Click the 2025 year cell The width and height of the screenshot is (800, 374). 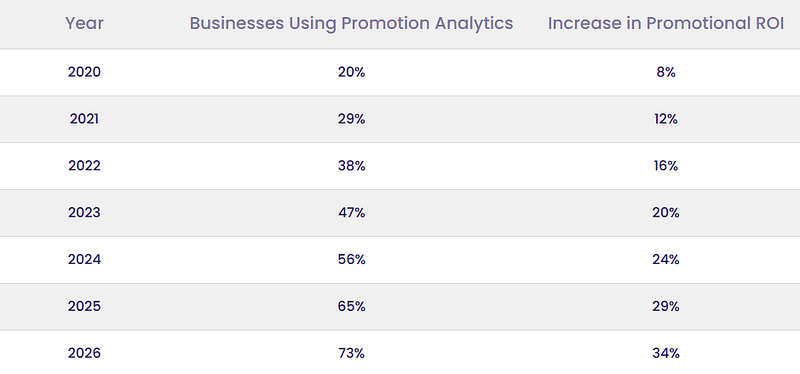click(x=84, y=307)
